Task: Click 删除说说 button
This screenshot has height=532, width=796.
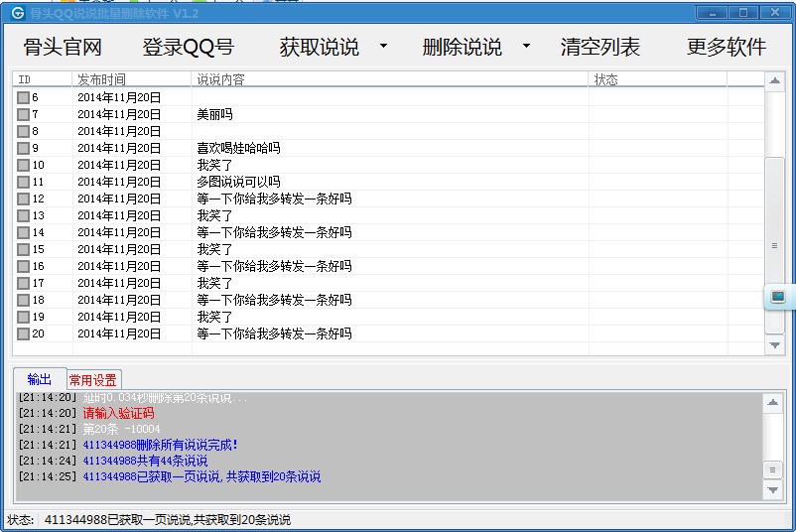Action: [462, 48]
